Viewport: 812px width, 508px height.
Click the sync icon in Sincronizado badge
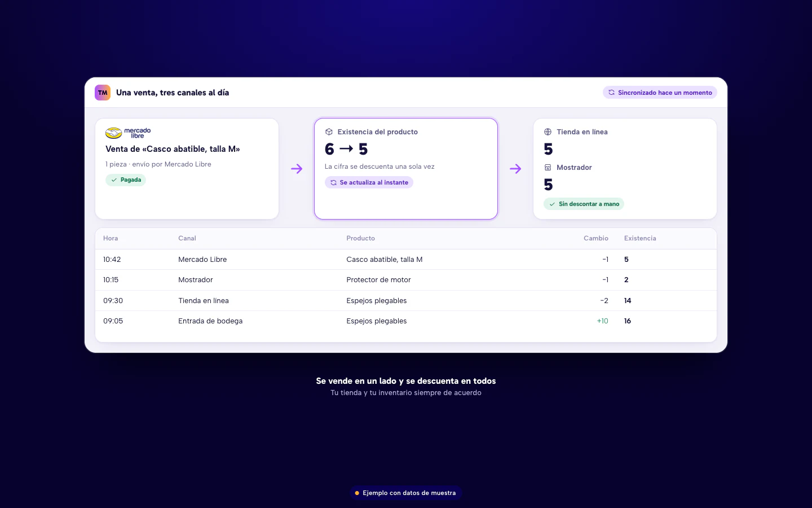click(x=611, y=93)
